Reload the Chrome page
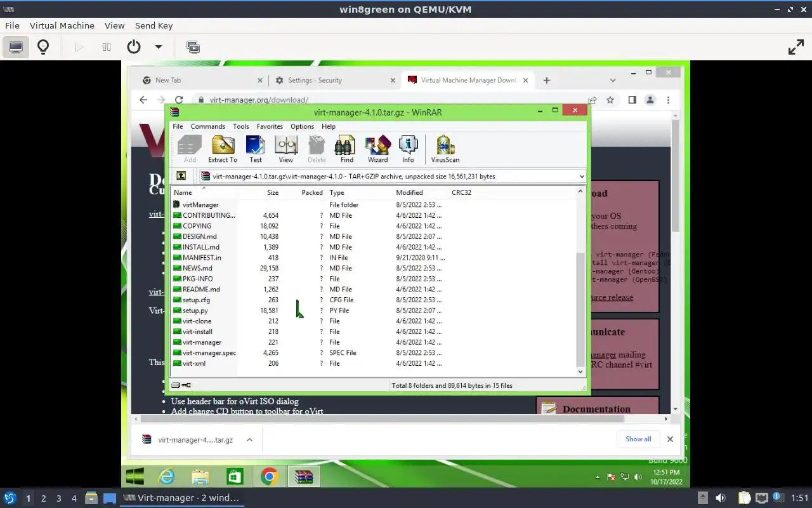Viewport: 812px width, 508px height. pos(179,100)
